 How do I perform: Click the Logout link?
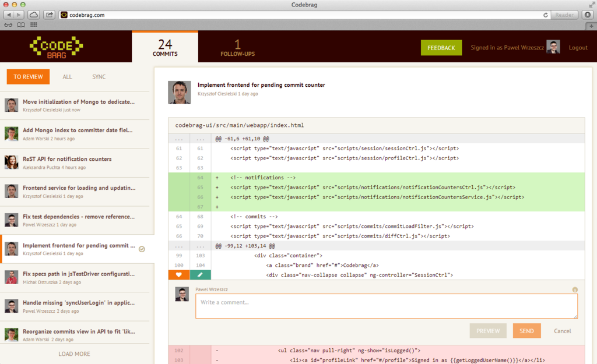tap(578, 48)
